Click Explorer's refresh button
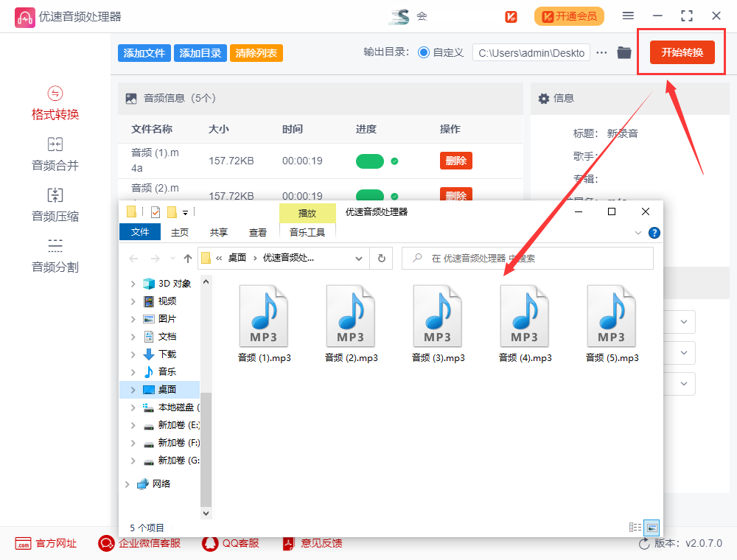The width and height of the screenshot is (737, 560). click(x=381, y=258)
